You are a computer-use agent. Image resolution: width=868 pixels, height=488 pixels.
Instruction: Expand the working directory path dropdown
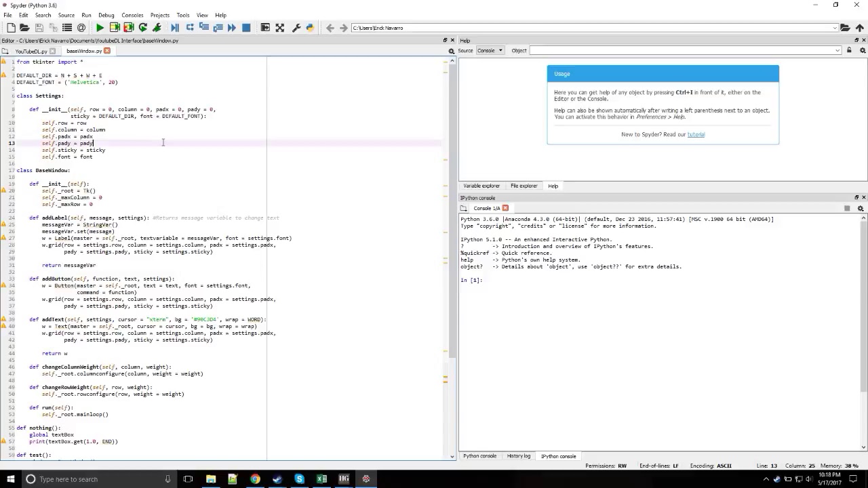(835, 28)
